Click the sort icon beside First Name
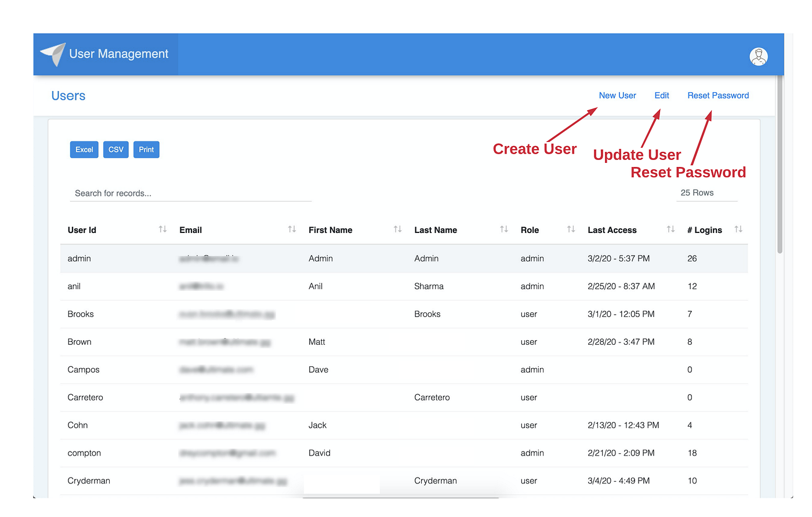 point(397,229)
